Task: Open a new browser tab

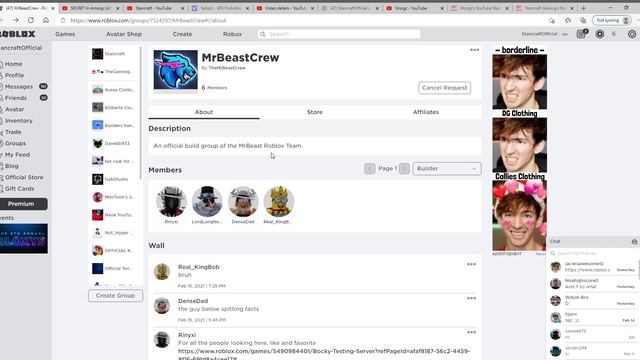Action: coord(584,8)
